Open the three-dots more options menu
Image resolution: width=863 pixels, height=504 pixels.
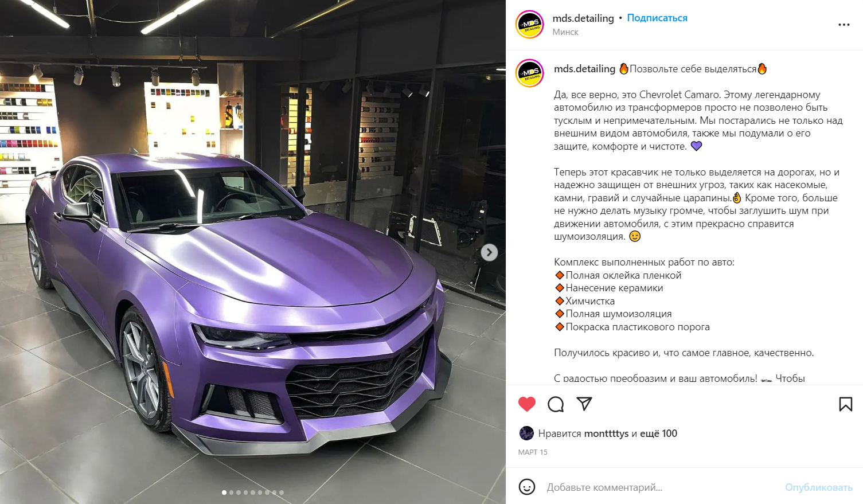click(x=844, y=25)
